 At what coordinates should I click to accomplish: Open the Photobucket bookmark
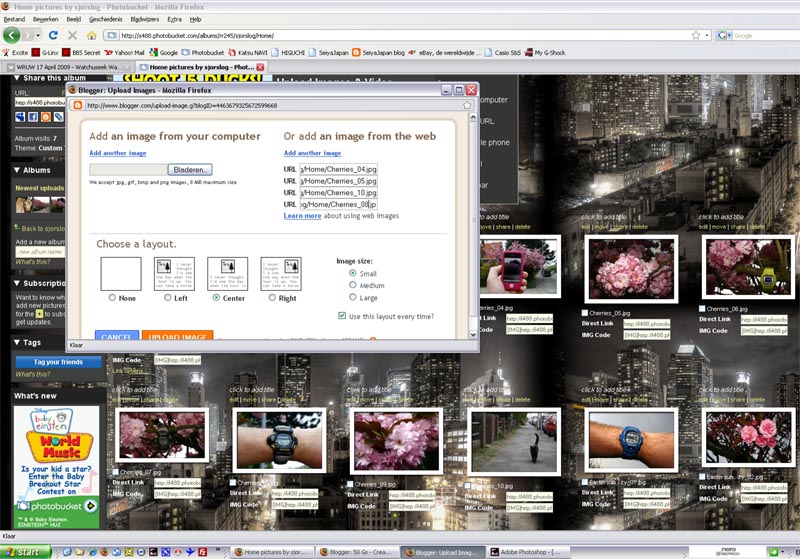pyautogui.click(x=203, y=53)
